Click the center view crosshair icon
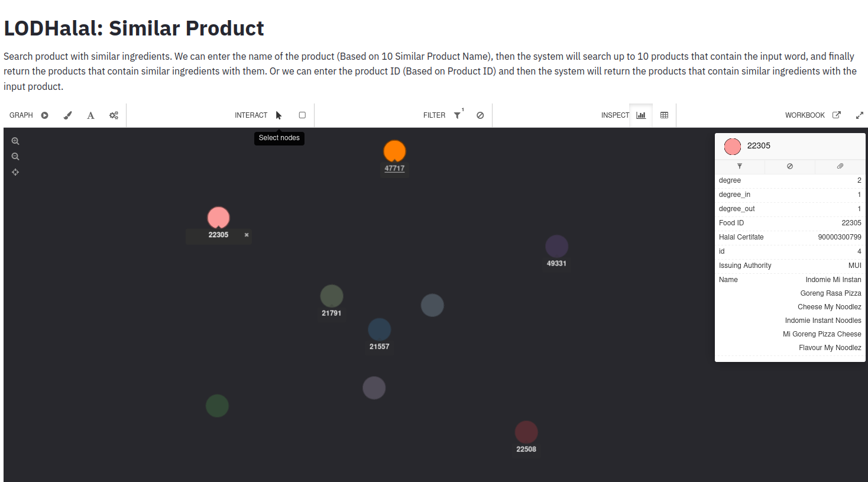 point(15,172)
